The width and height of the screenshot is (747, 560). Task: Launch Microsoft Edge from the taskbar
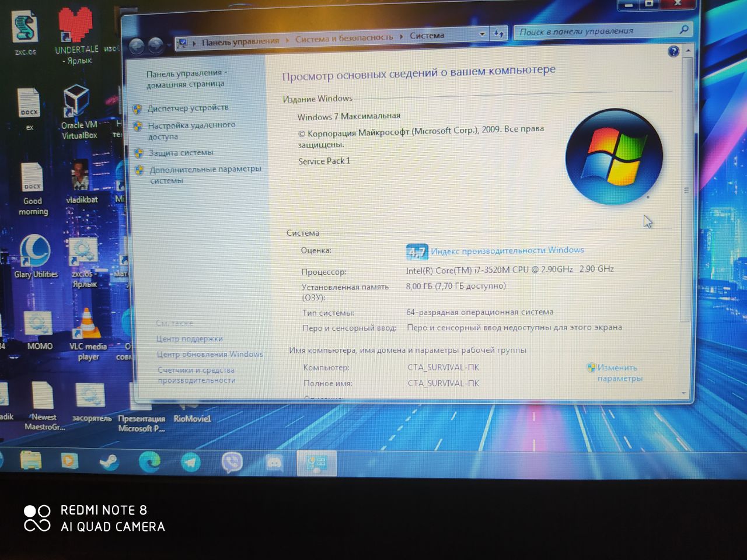point(149,463)
